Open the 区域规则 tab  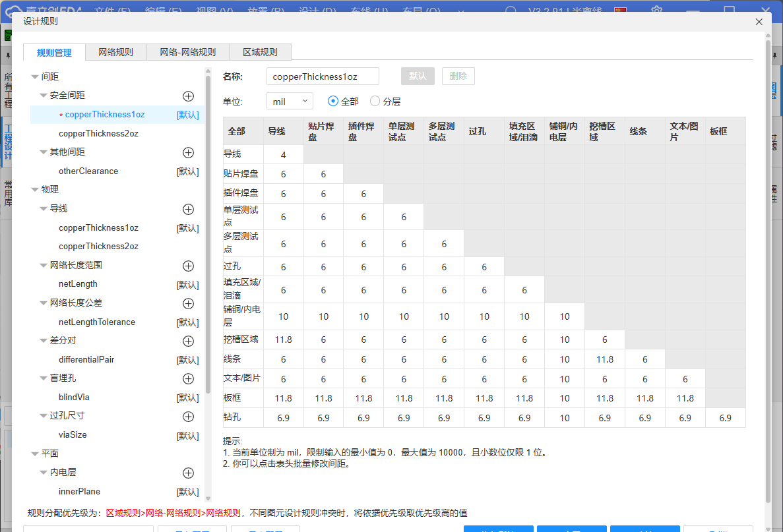pos(260,53)
